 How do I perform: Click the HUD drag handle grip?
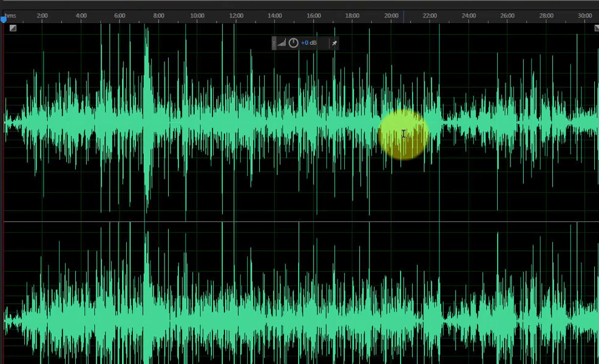pos(274,43)
